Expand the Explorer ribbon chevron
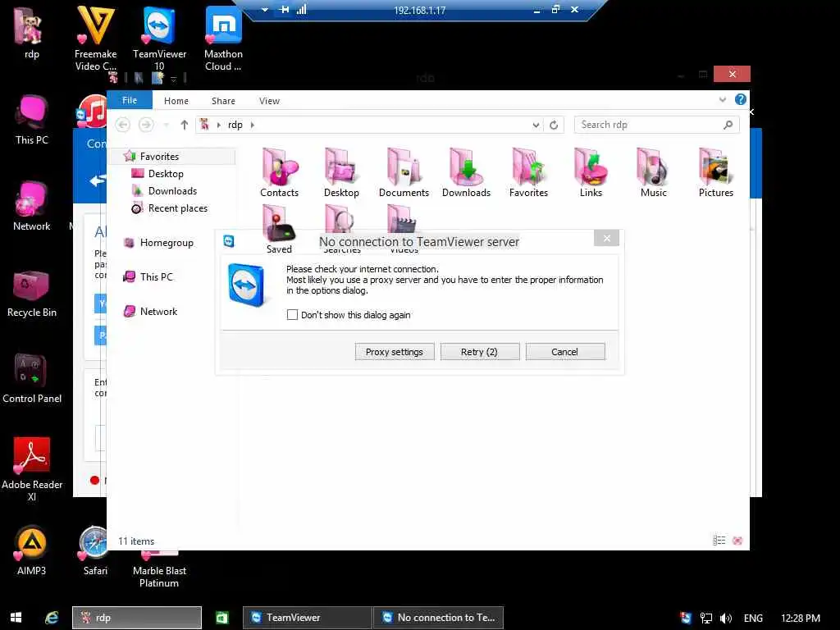Screen dimensions: 840x630 click(722, 99)
